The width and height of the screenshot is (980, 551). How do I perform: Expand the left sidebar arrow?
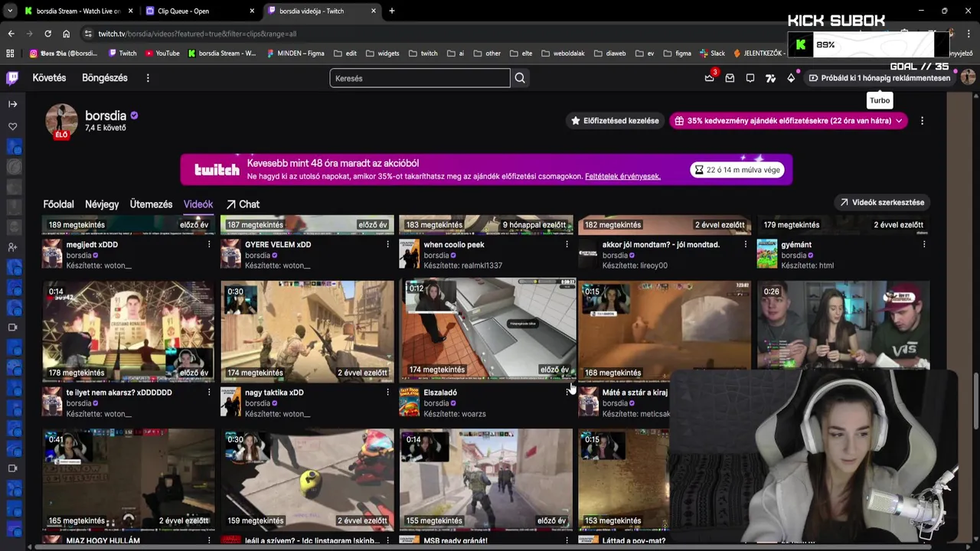[13, 104]
